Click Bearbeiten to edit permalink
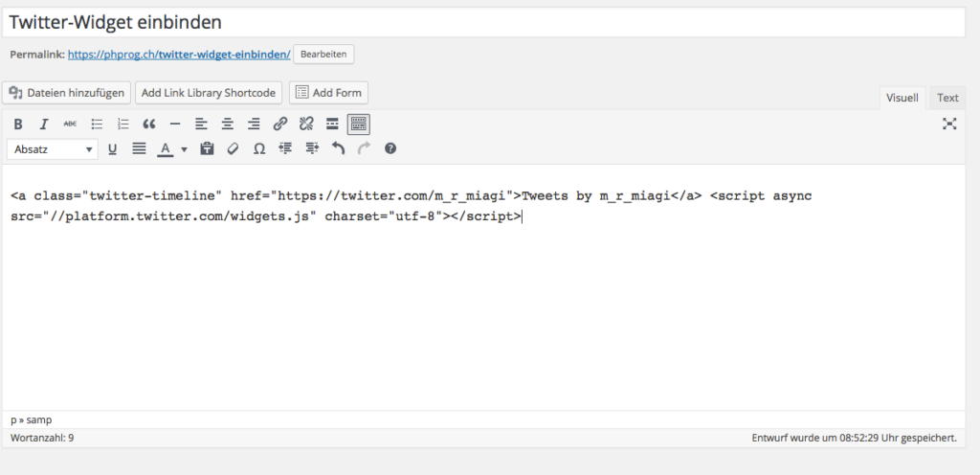Screen dimensions: 980x475 [x=323, y=55]
